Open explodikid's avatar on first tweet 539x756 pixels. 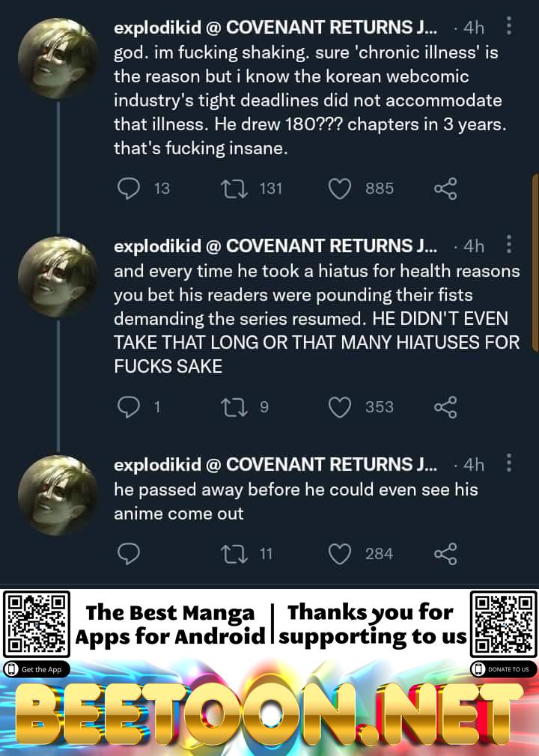[57, 58]
